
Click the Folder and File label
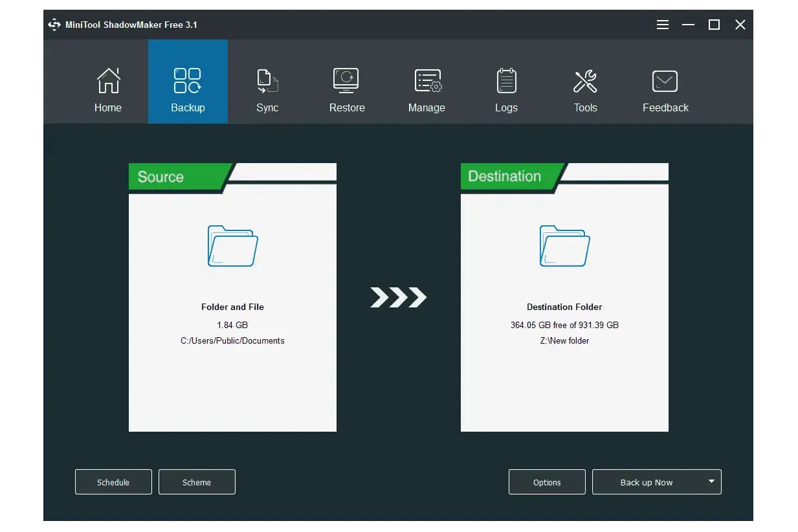[232, 307]
